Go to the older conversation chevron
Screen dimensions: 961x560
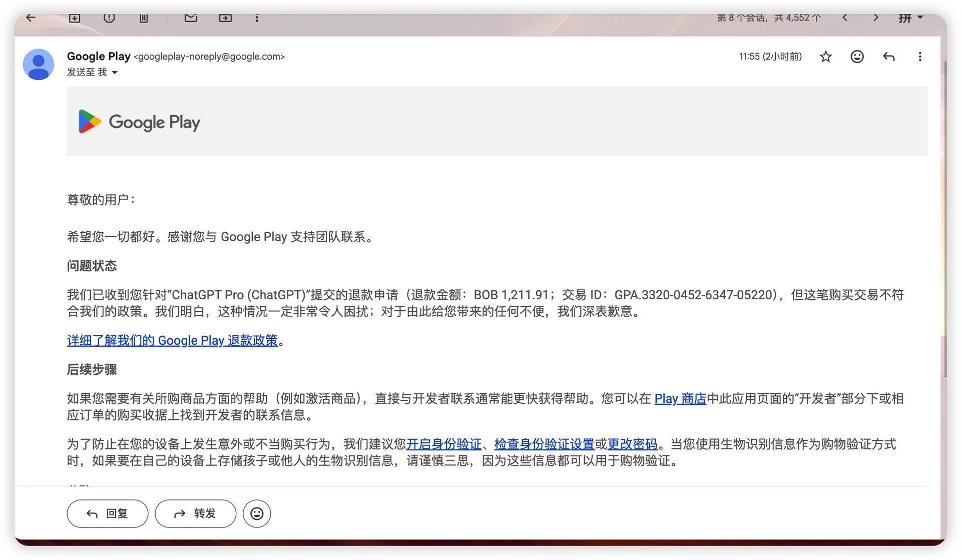tap(875, 18)
